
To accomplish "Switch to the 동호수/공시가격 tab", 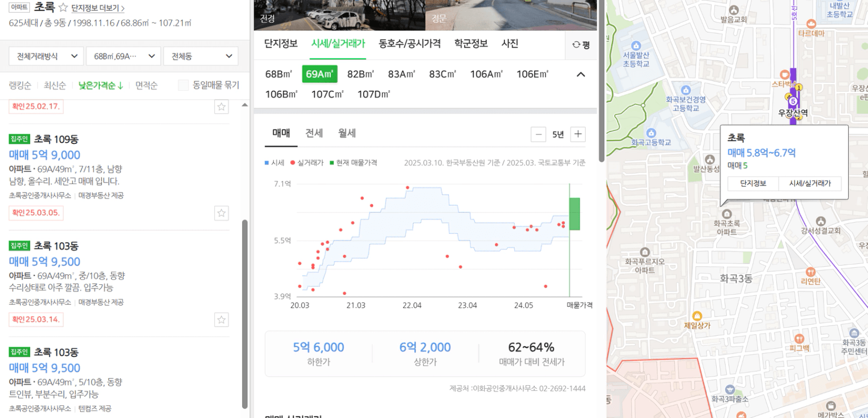I will point(409,43).
